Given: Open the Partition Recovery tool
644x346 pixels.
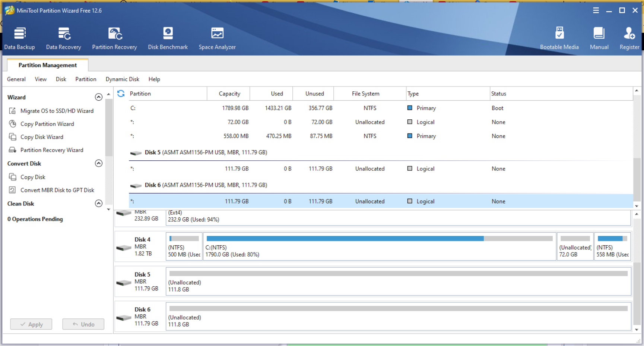Looking at the screenshot, I should [x=114, y=38].
